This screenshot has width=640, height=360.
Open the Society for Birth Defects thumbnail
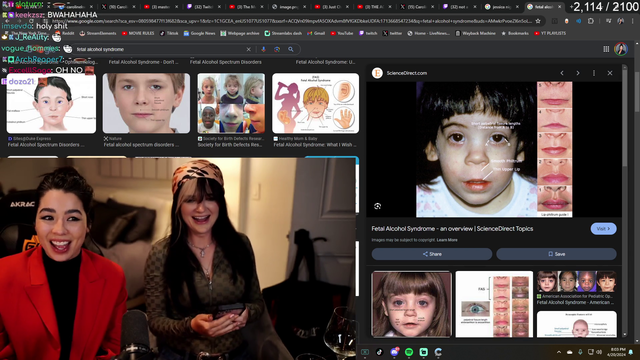click(231, 103)
